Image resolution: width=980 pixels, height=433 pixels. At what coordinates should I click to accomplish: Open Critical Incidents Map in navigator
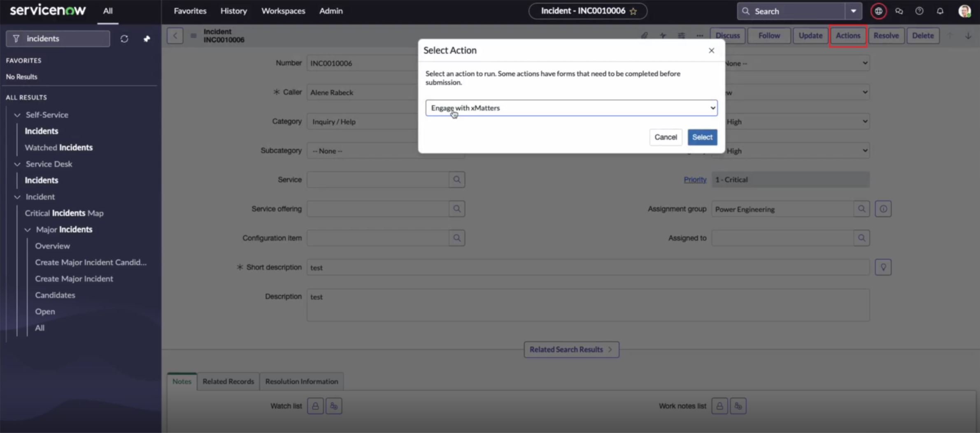tap(64, 213)
